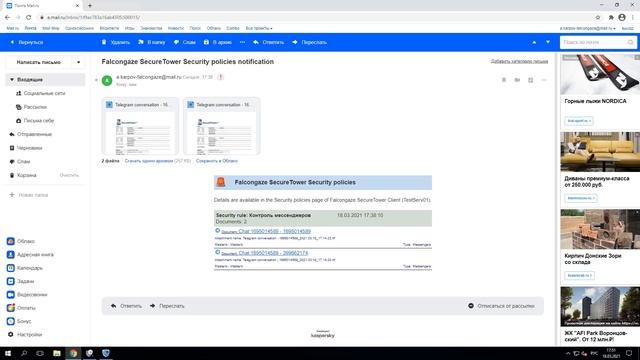Viewport: 640px width, 360px height.
Task: Open Настройки gear in the sidebar
Action: tap(24, 335)
